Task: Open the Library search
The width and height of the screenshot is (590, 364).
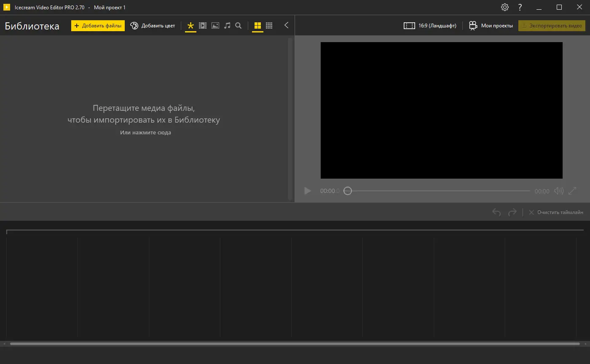Action: (x=238, y=25)
